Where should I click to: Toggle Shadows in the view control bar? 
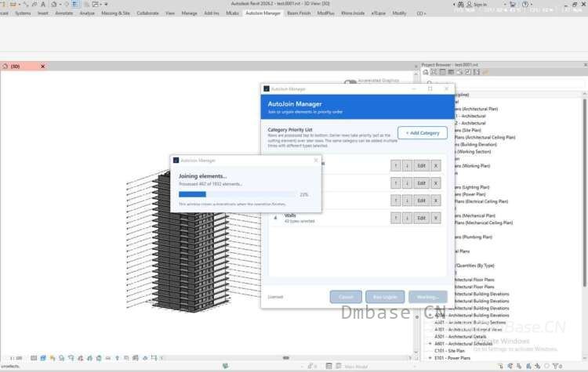(x=61, y=358)
